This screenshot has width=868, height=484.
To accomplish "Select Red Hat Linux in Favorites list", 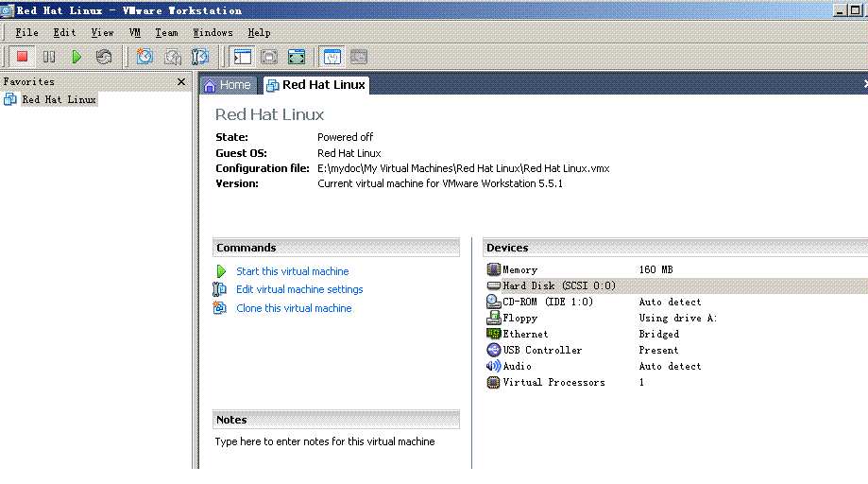I will pyautogui.click(x=59, y=99).
